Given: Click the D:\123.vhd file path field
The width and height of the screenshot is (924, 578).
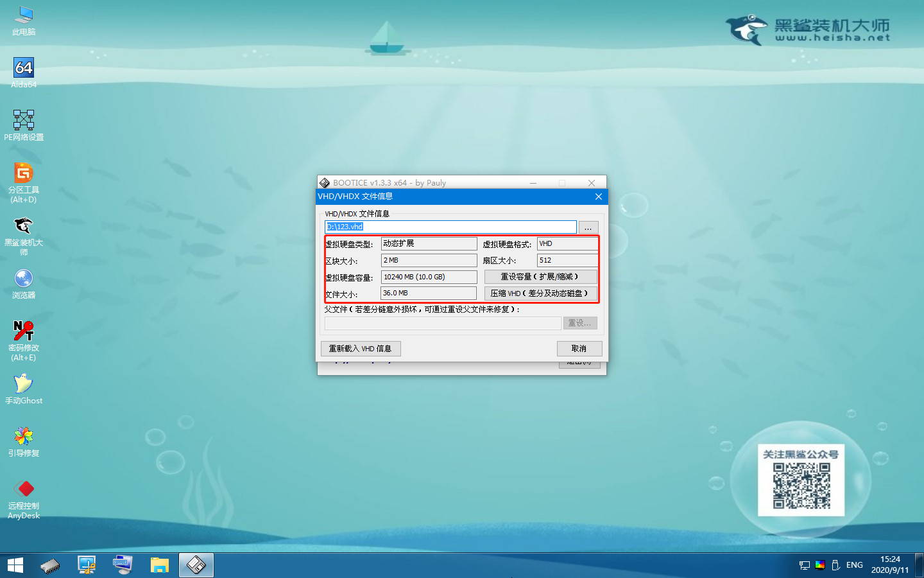Looking at the screenshot, I should click(450, 227).
